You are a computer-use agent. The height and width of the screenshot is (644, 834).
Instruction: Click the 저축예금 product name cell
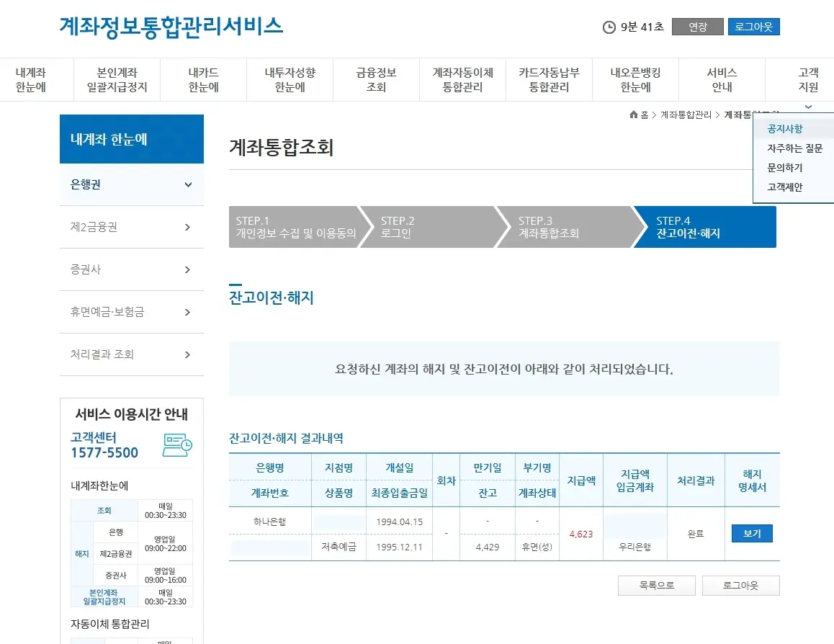[x=338, y=547]
